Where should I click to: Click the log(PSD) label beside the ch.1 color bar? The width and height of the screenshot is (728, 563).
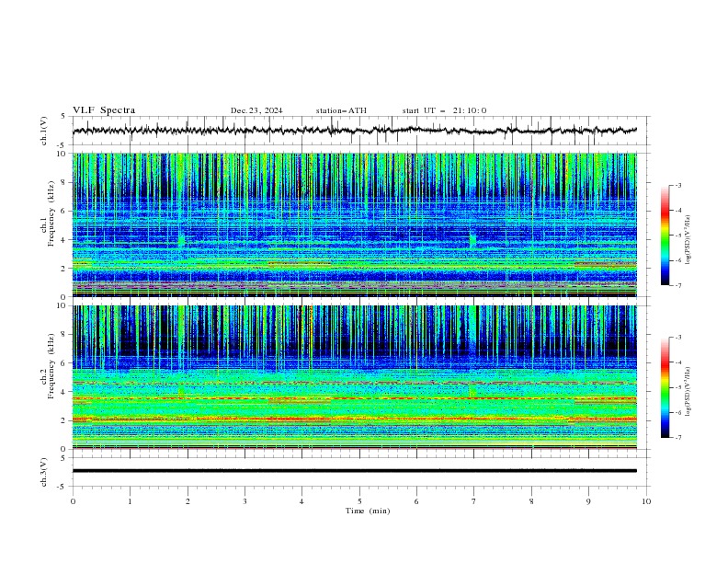click(688, 240)
